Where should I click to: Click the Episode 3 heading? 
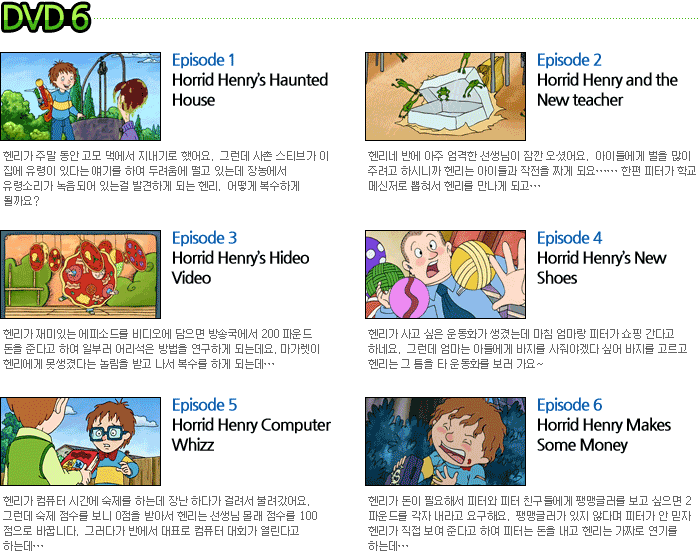[204, 238]
